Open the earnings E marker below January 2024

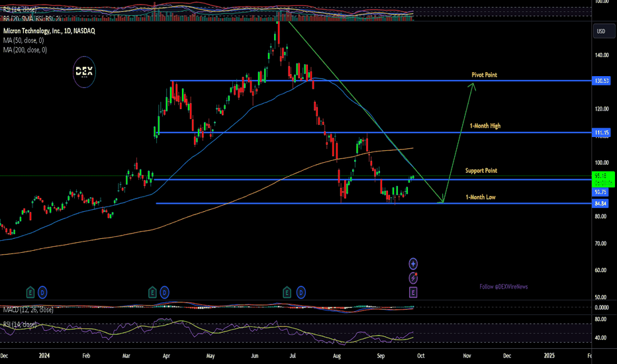click(x=30, y=293)
